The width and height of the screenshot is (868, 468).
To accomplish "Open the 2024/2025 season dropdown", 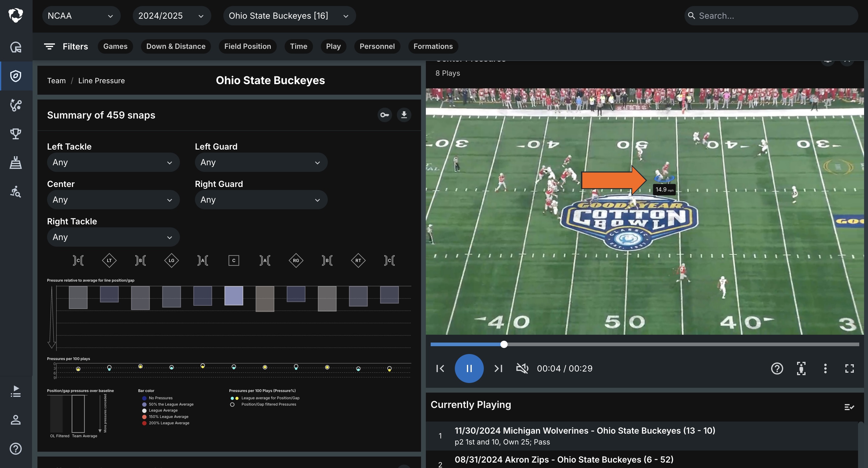I will point(172,16).
